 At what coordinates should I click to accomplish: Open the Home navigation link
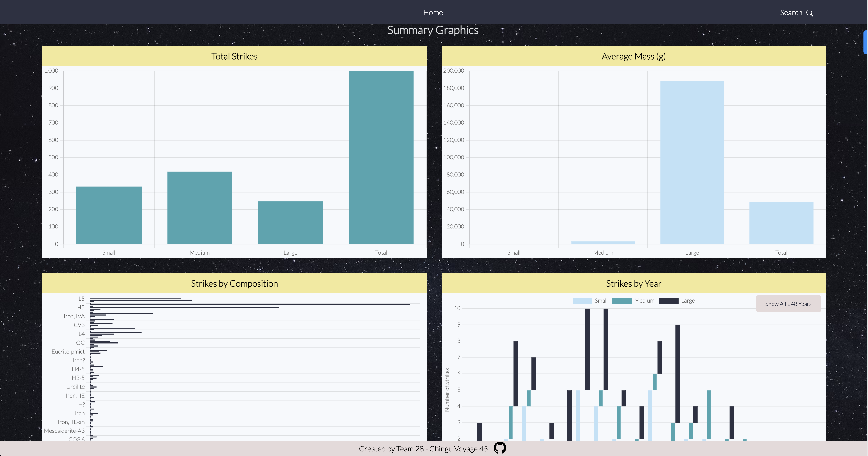click(433, 13)
